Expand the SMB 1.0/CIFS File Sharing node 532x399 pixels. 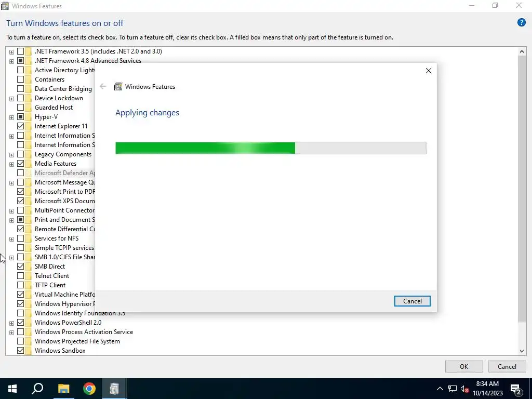11,258
